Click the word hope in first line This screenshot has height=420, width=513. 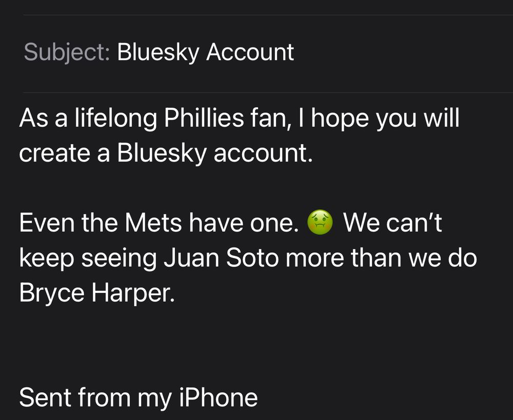340,119
